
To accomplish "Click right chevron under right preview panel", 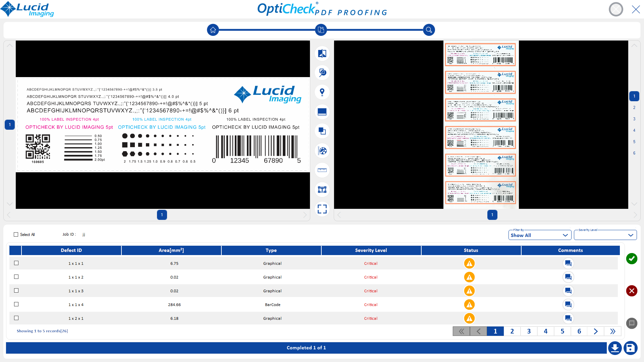I will [x=635, y=215].
